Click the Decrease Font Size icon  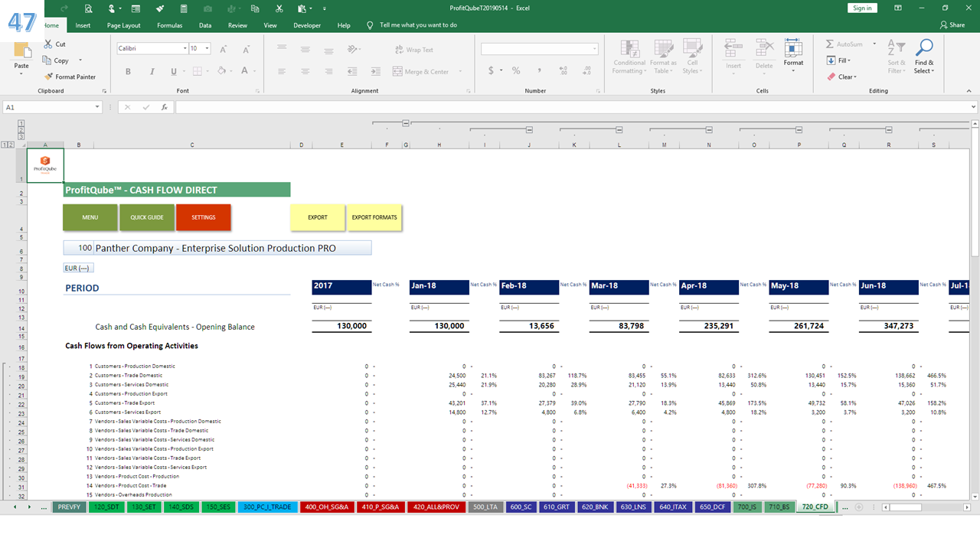click(x=244, y=49)
